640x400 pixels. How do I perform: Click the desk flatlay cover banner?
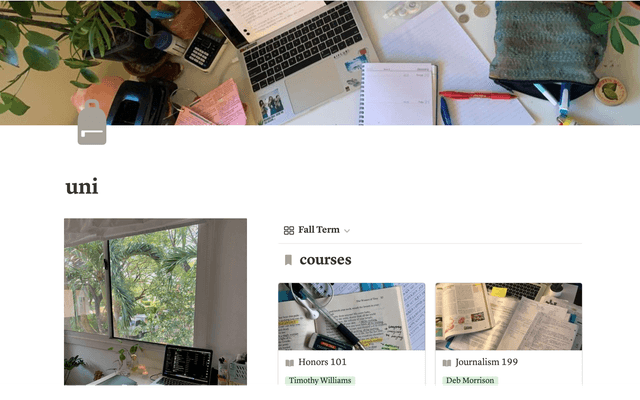[x=320, y=62]
